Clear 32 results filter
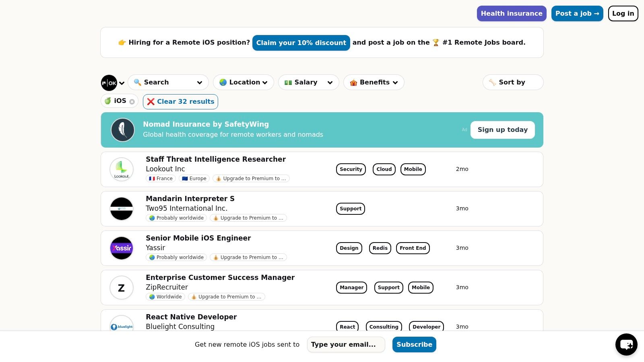This screenshot has height=362, width=644. coord(180,102)
